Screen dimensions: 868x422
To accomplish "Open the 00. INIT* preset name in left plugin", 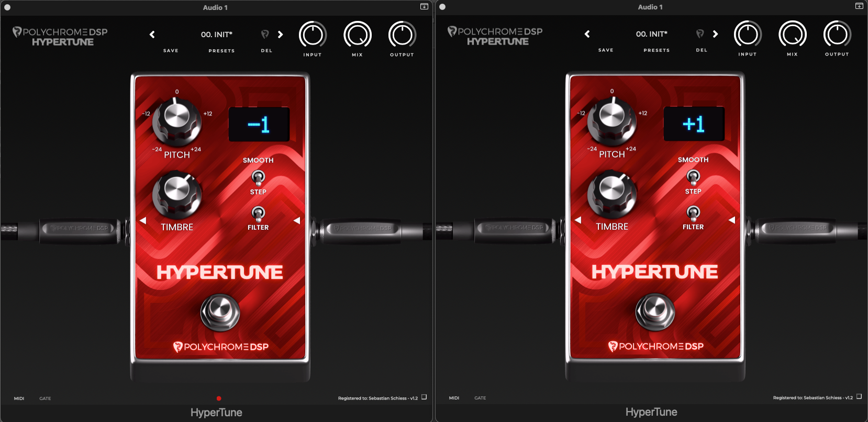I will coord(217,35).
